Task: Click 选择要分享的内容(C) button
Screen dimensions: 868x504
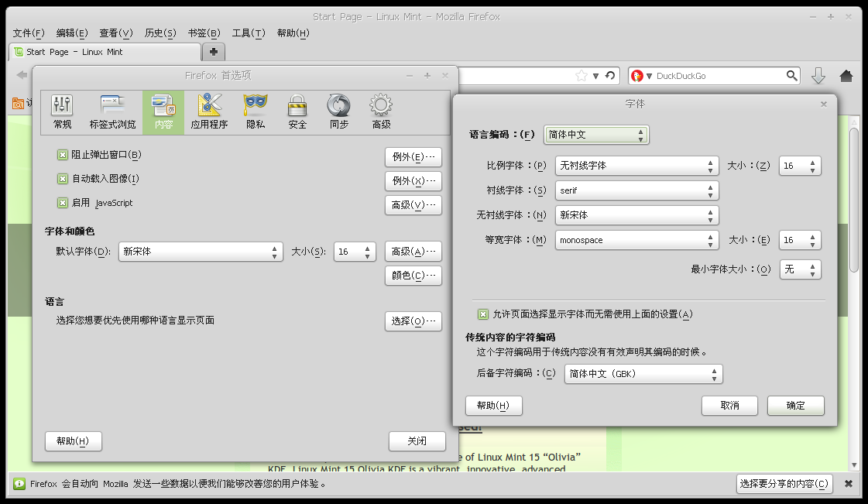Action: (x=784, y=484)
